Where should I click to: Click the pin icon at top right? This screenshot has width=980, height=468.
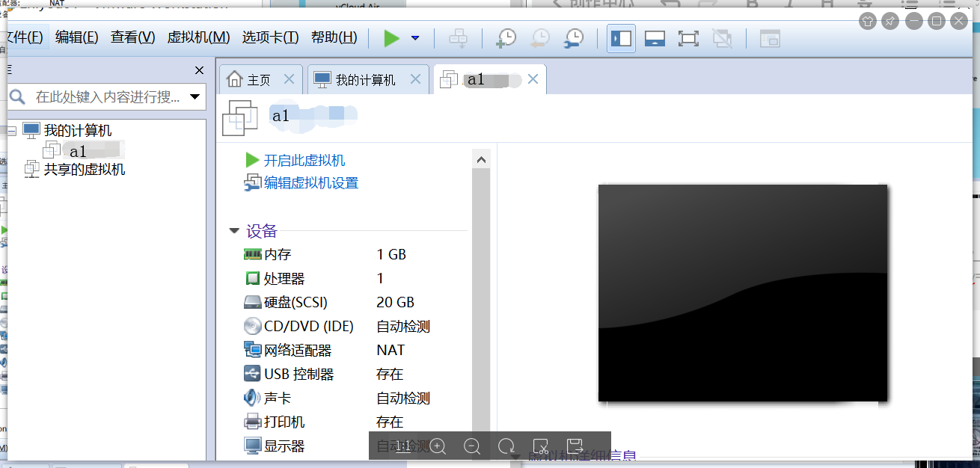pyautogui.click(x=890, y=21)
